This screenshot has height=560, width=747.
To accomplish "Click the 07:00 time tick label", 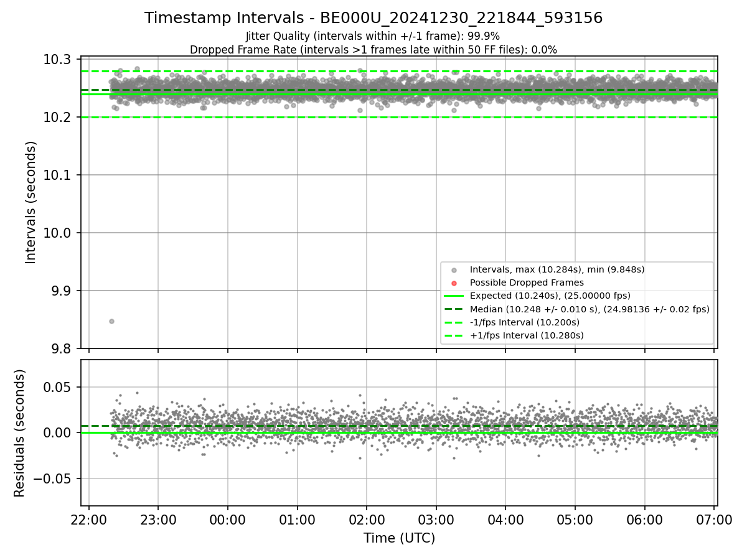I will (x=713, y=520).
